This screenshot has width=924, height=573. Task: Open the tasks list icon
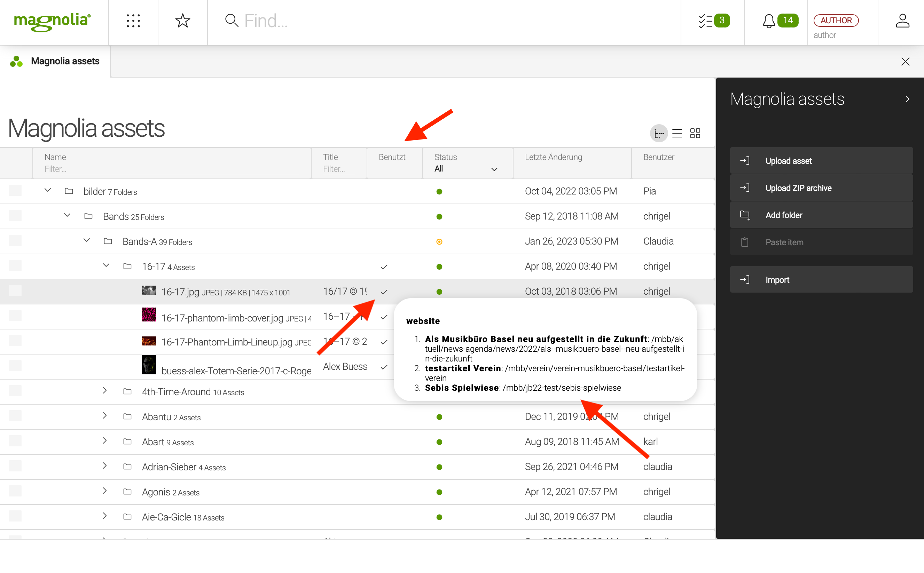(706, 21)
